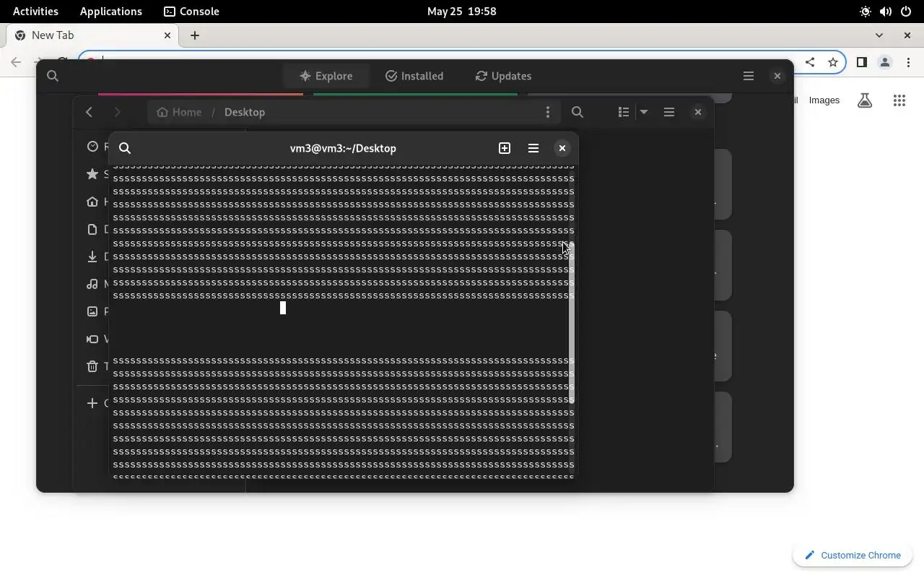The image size is (924, 578).
Task: Go to Home in the Files path bar
Action: (179, 112)
